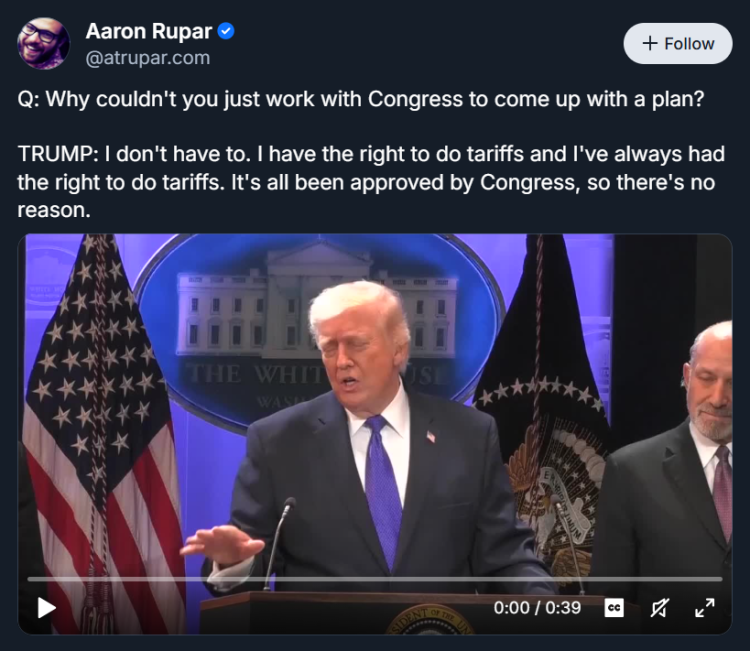Expand the video to fullscreen
This screenshot has width=750, height=651.
coord(705,608)
